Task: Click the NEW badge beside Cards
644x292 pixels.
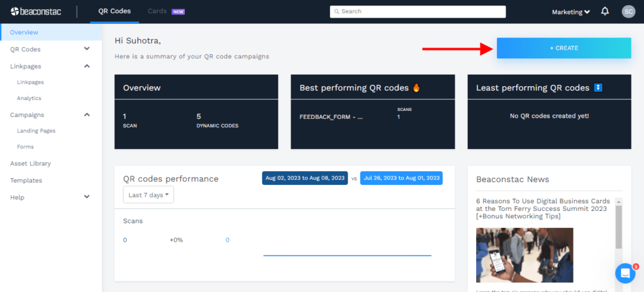Action: click(x=178, y=11)
